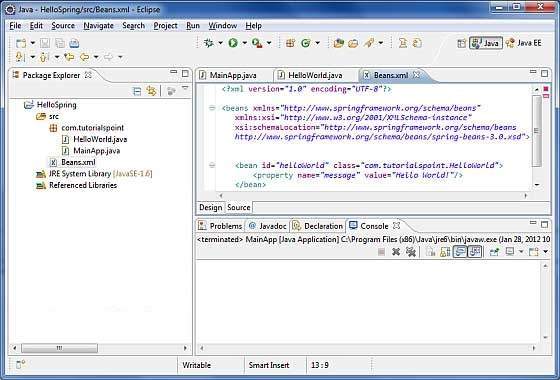Open the Project menu
Viewport: 560px width, 380px height.
point(165,26)
